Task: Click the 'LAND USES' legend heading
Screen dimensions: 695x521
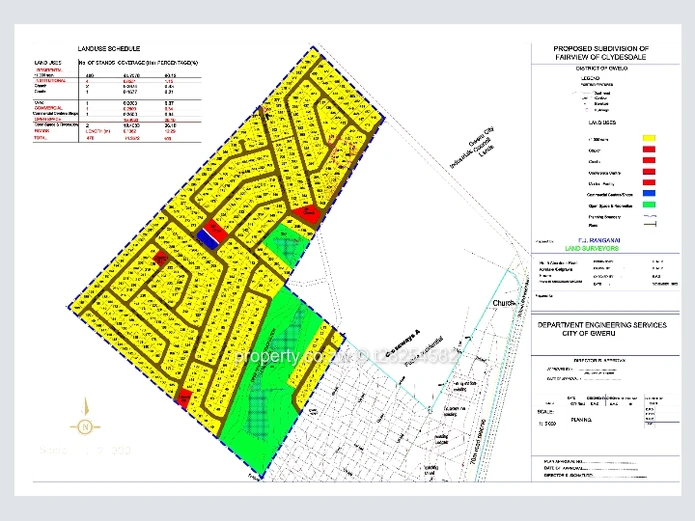Action: tap(602, 122)
